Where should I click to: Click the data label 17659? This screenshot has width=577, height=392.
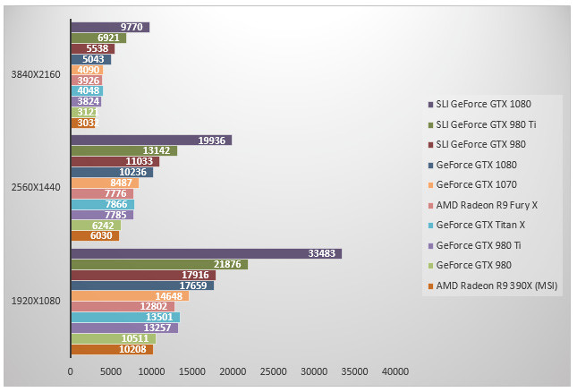[193, 285]
